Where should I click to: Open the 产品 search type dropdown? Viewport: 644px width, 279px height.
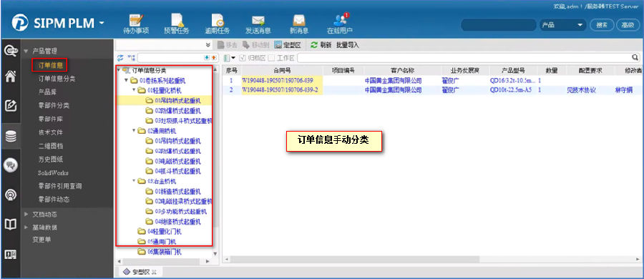point(562,25)
